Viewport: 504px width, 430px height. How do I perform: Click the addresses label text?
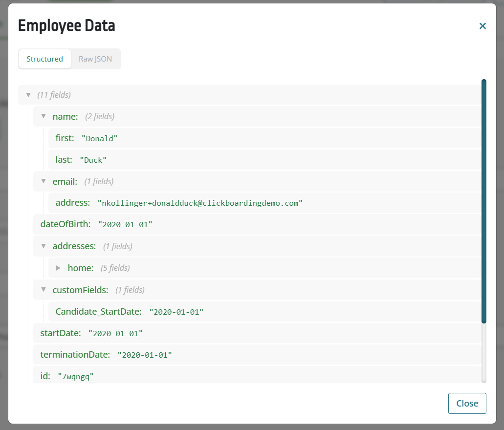(74, 246)
